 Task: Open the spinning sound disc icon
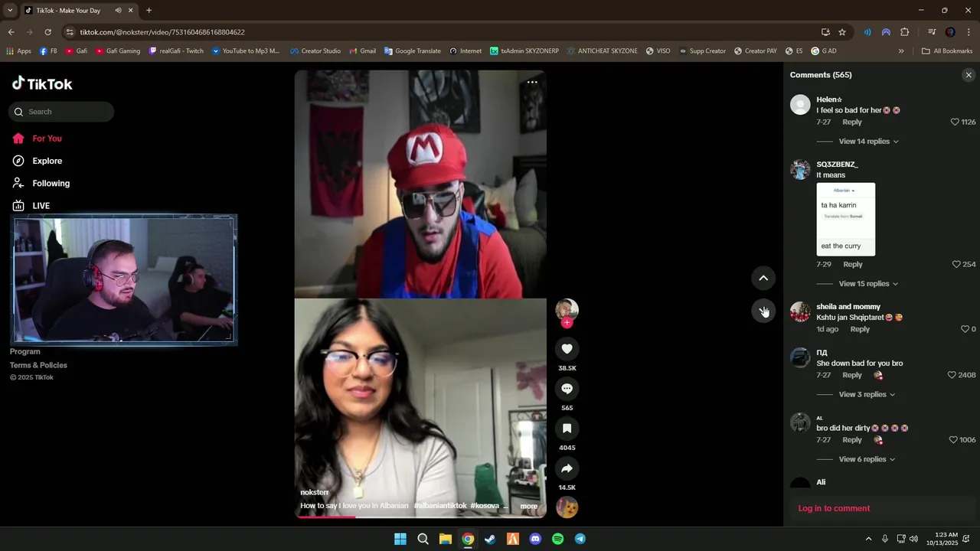[x=567, y=507]
